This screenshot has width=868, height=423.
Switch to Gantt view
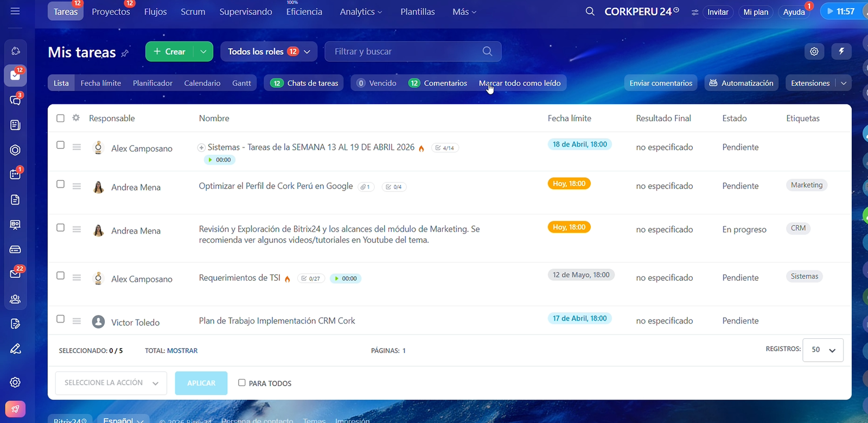(x=241, y=83)
